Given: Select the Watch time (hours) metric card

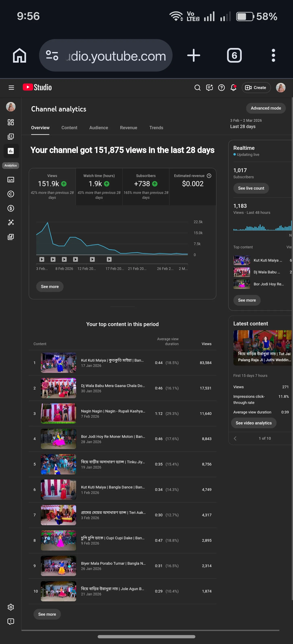Looking at the screenshot, I should tap(99, 186).
